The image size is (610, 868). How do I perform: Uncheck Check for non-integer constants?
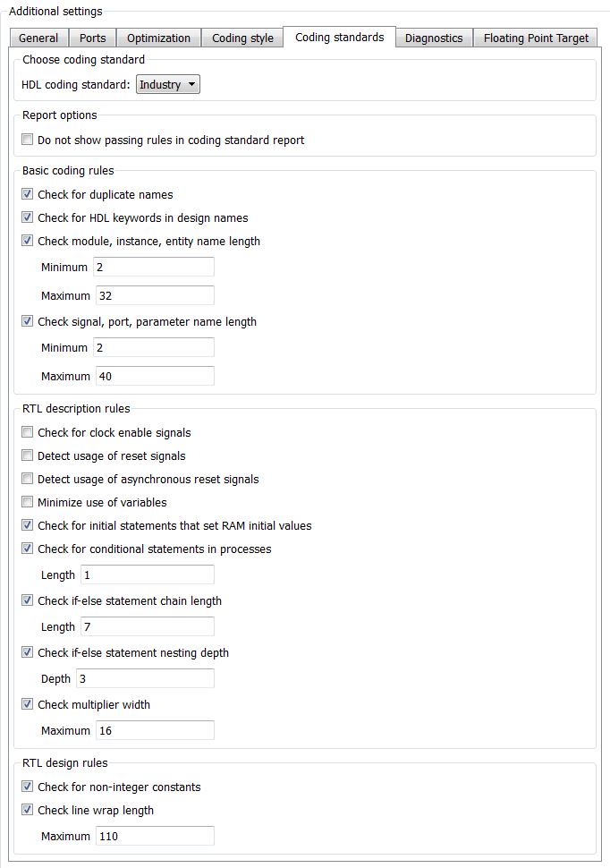[29, 787]
